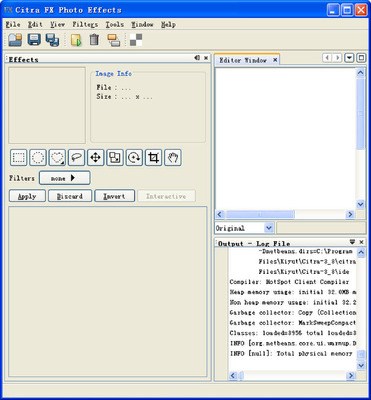Click the Discard button
The image size is (371, 400).
pyautogui.click(x=70, y=196)
